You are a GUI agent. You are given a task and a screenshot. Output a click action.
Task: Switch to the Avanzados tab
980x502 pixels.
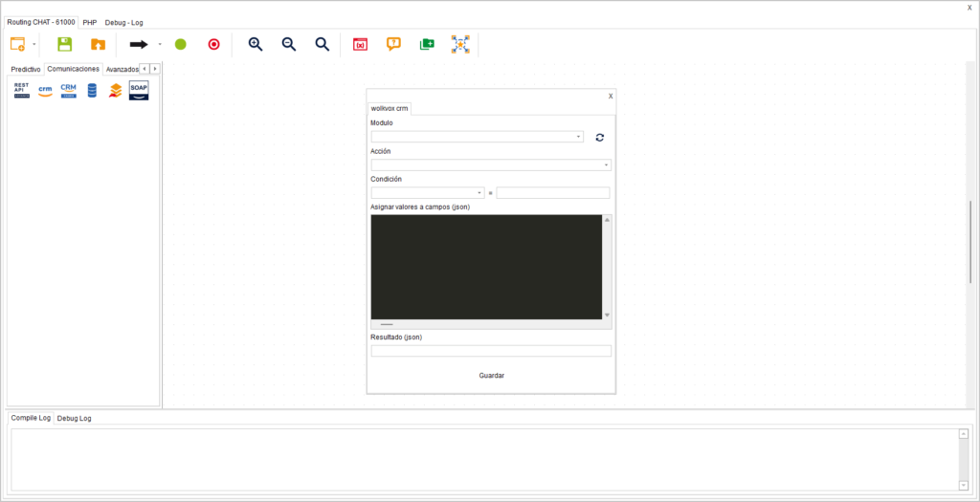click(122, 69)
